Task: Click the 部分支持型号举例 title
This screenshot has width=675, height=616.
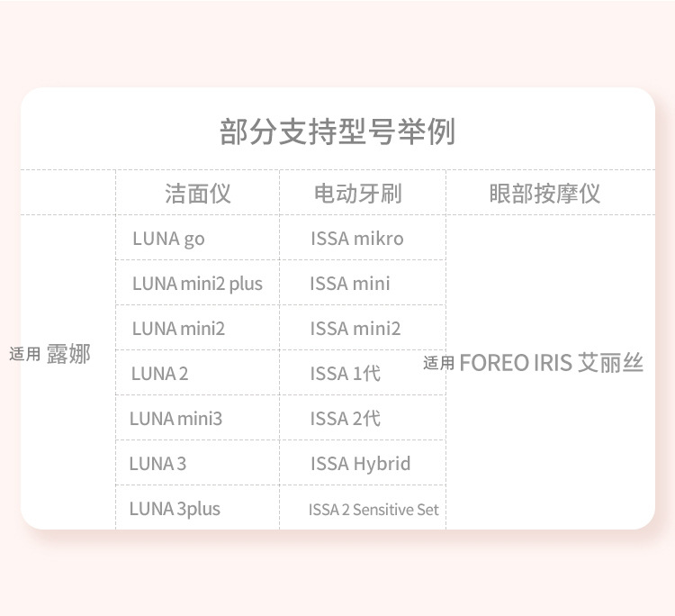Action: [x=337, y=131]
